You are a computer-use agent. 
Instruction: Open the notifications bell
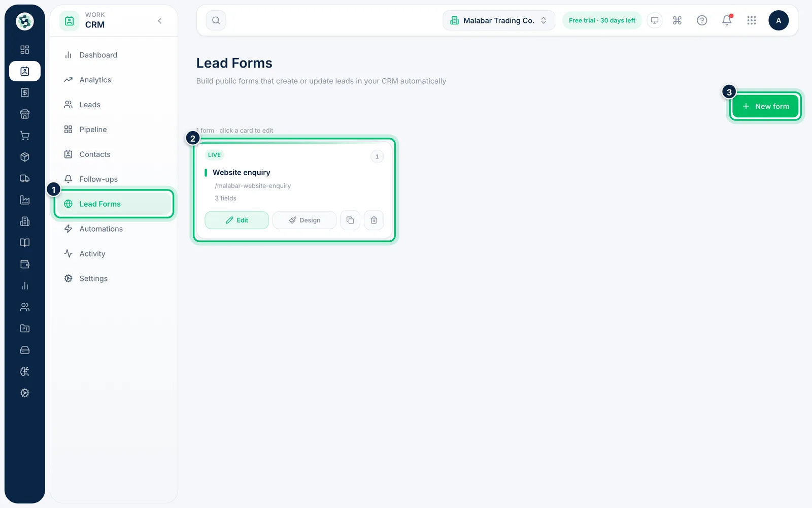pos(727,20)
